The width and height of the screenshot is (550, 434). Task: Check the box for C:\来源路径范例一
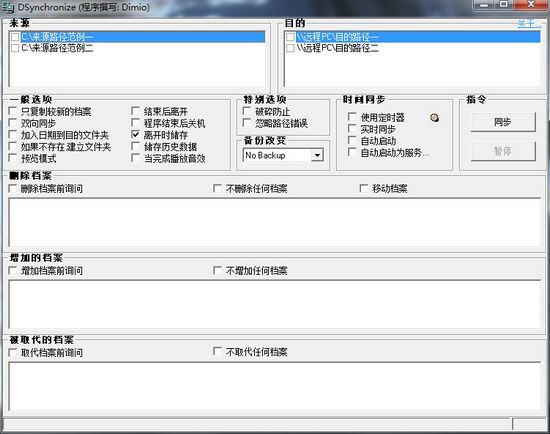coord(15,37)
